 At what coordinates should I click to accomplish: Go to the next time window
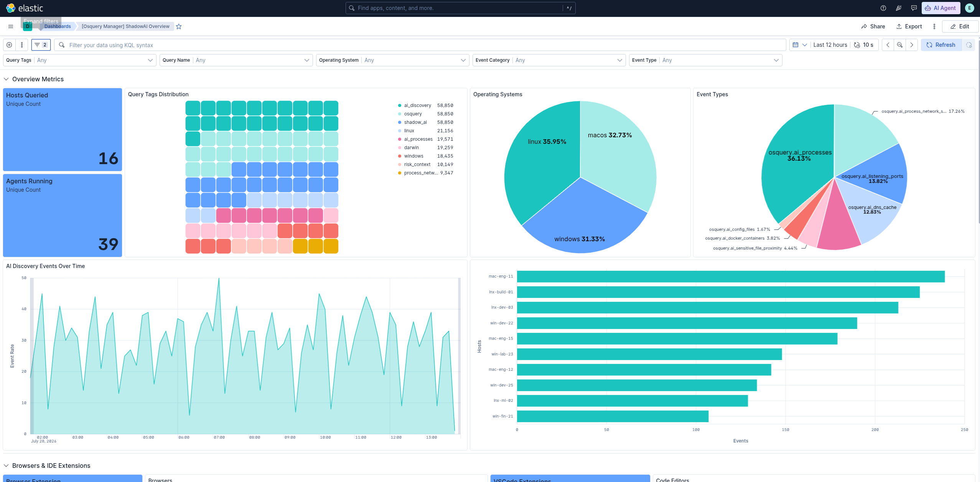[x=912, y=45]
